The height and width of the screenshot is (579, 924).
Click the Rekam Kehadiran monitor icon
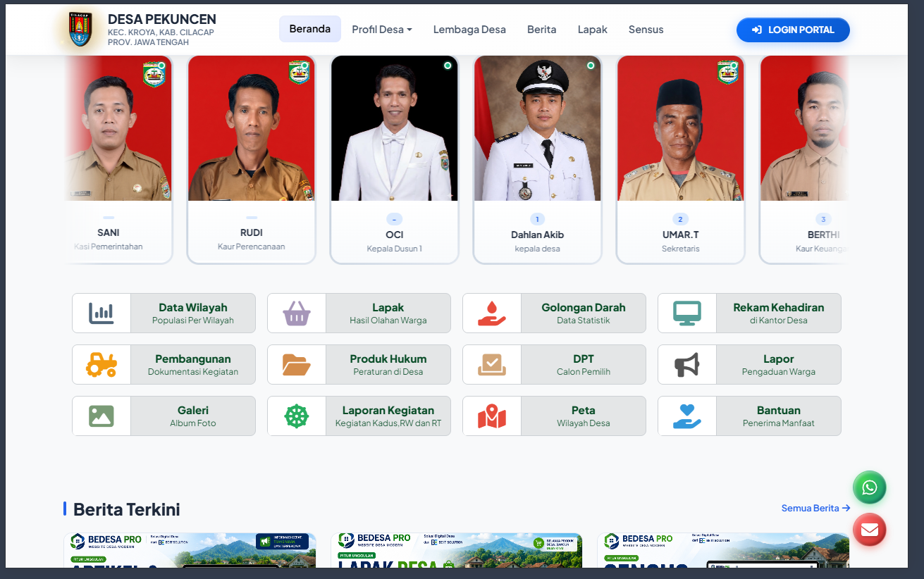(x=687, y=313)
